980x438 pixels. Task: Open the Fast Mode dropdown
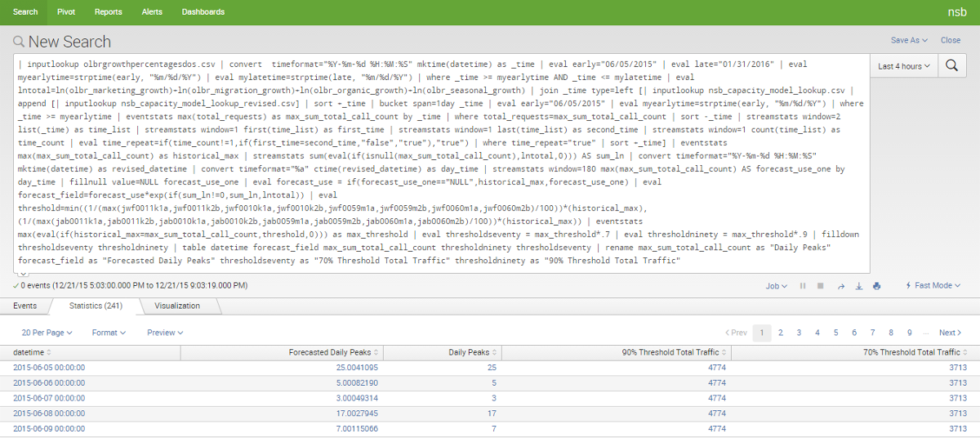pos(933,286)
